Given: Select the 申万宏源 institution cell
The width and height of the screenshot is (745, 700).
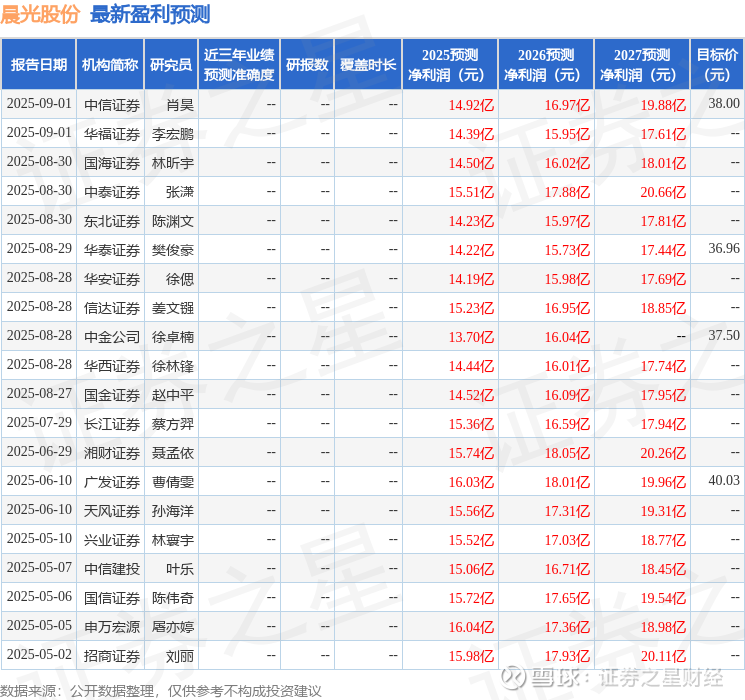Looking at the screenshot, I should 112,627.
